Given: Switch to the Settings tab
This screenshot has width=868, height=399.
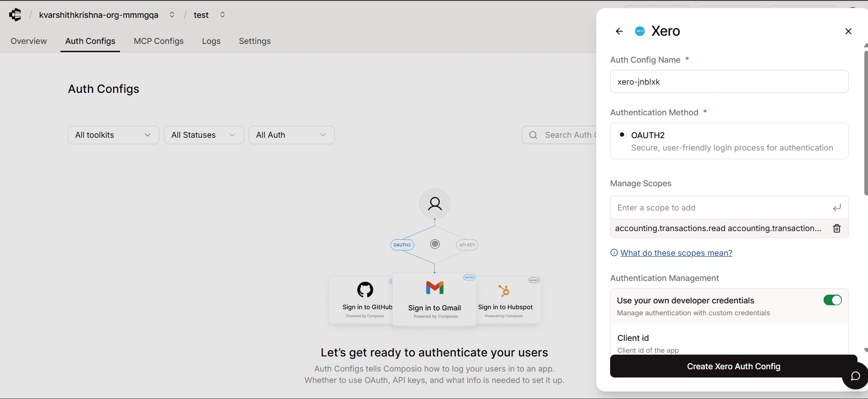Looking at the screenshot, I should [x=255, y=41].
